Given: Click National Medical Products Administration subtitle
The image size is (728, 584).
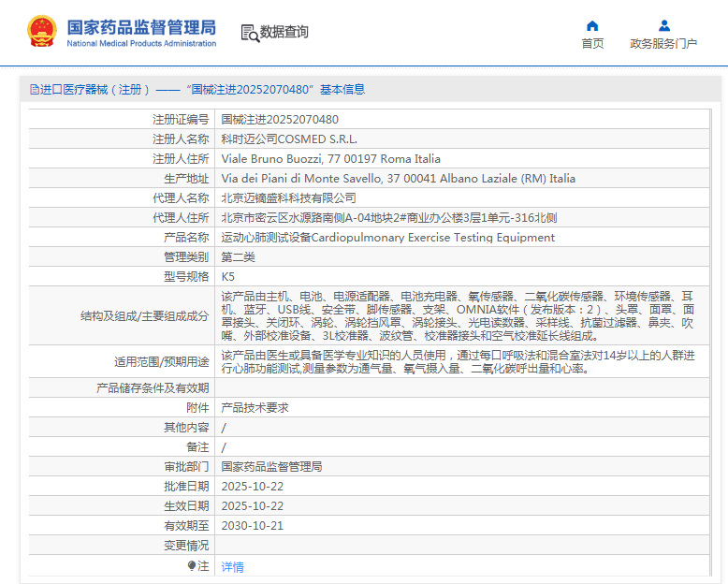Looking at the screenshot, I should point(141,44).
